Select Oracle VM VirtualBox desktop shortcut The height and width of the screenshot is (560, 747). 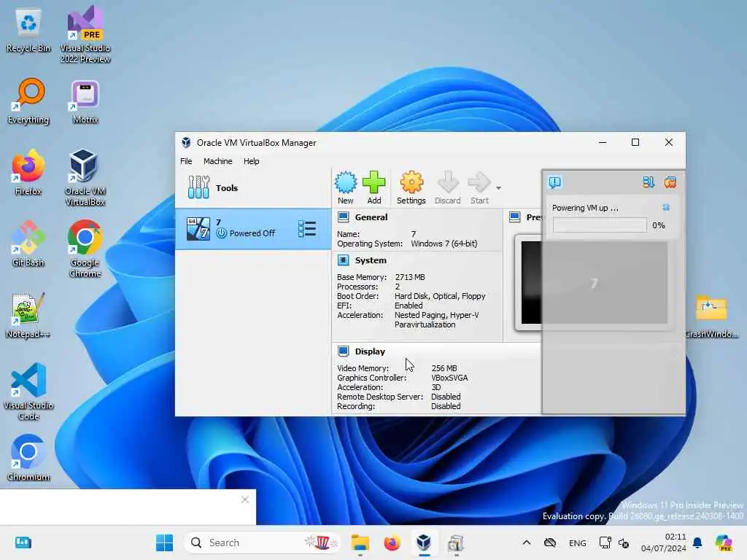point(85,177)
